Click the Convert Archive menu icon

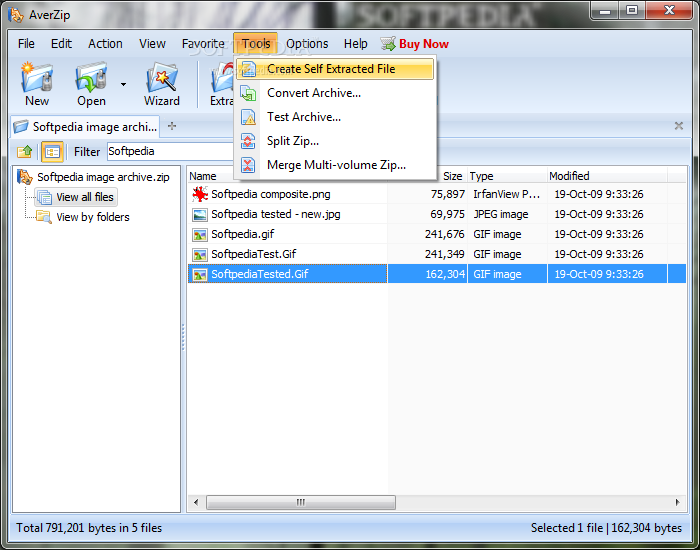[x=248, y=93]
